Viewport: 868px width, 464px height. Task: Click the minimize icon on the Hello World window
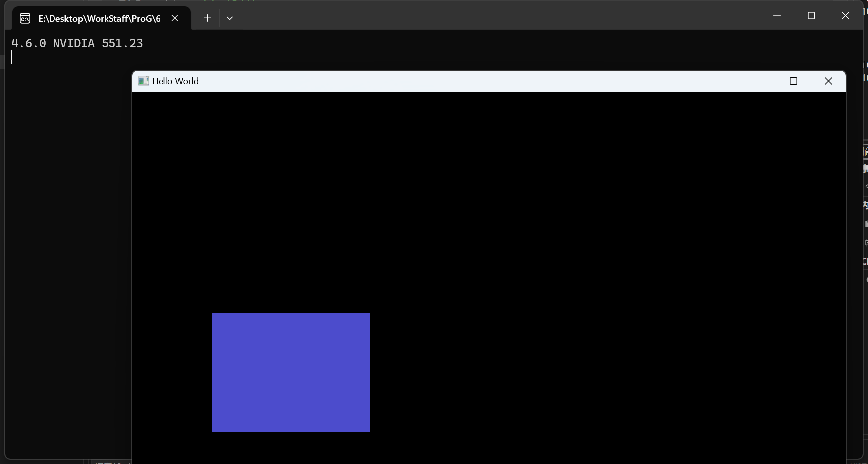click(759, 81)
